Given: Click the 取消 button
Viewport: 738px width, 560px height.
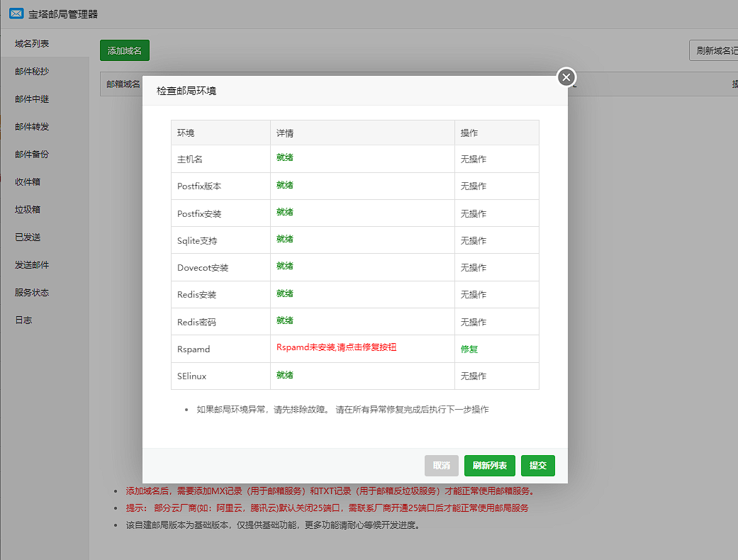Looking at the screenshot, I should 442,466.
